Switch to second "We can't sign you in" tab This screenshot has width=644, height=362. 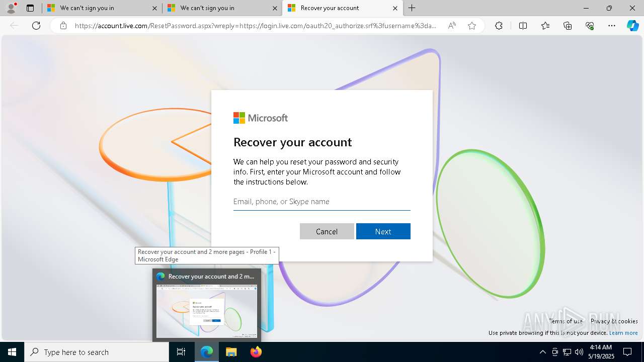(222, 8)
